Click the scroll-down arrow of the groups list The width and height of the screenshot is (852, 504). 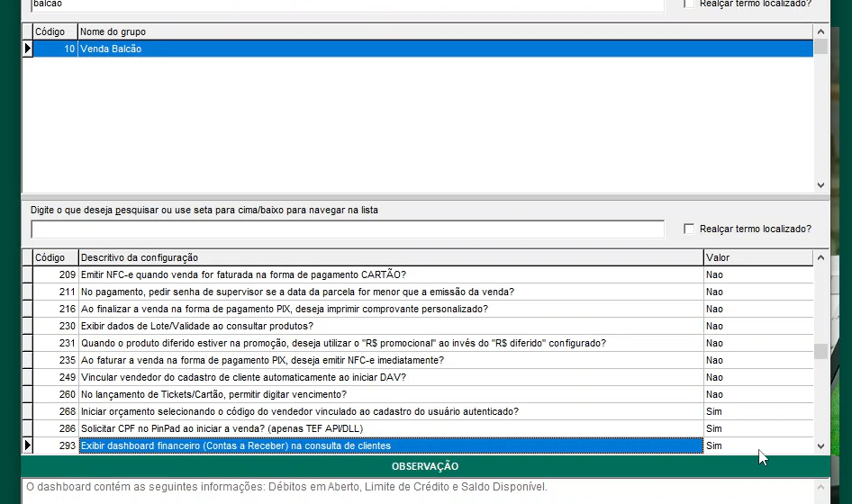click(x=820, y=184)
